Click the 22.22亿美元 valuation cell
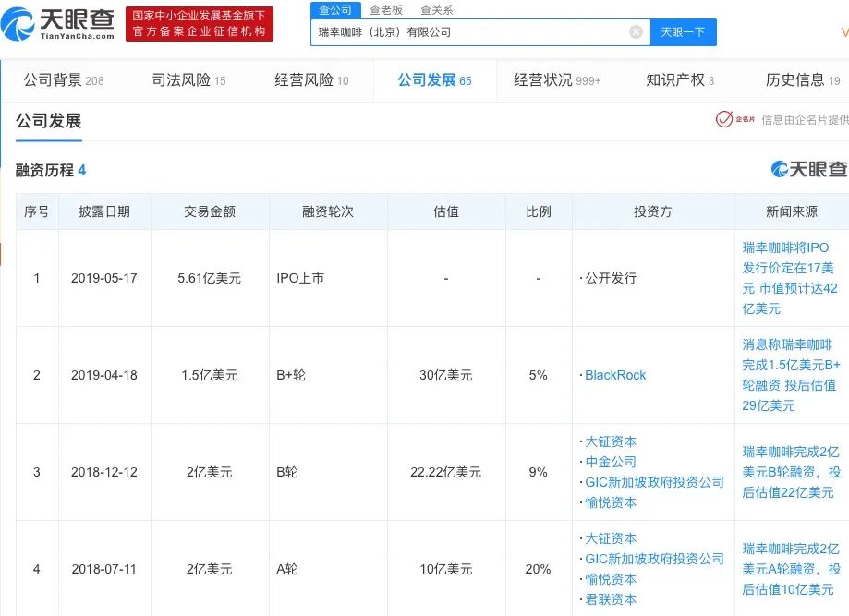The height and width of the screenshot is (616, 849). (x=445, y=472)
